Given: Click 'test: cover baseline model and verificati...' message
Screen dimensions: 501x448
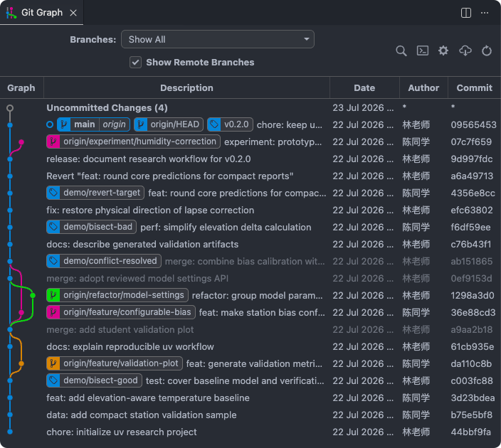Looking at the screenshot, I should tap(235, 381).
